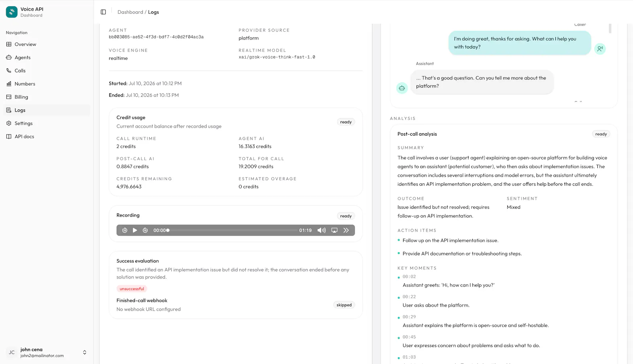Image resolution: width=633 pixels, height=364 pixels.
Task: Click the 00:02 key moment timestamp
Action: pyautogui.click(x=409, y=277)
